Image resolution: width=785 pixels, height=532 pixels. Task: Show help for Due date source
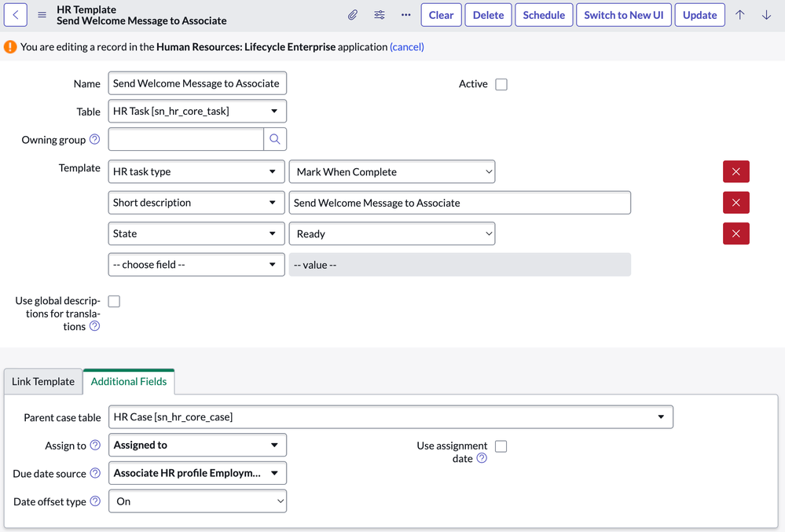(95, 473)
